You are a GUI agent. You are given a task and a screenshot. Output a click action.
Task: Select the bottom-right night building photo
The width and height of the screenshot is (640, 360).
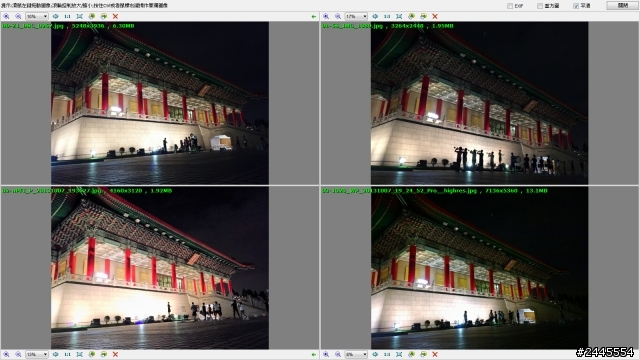point(479,268)
